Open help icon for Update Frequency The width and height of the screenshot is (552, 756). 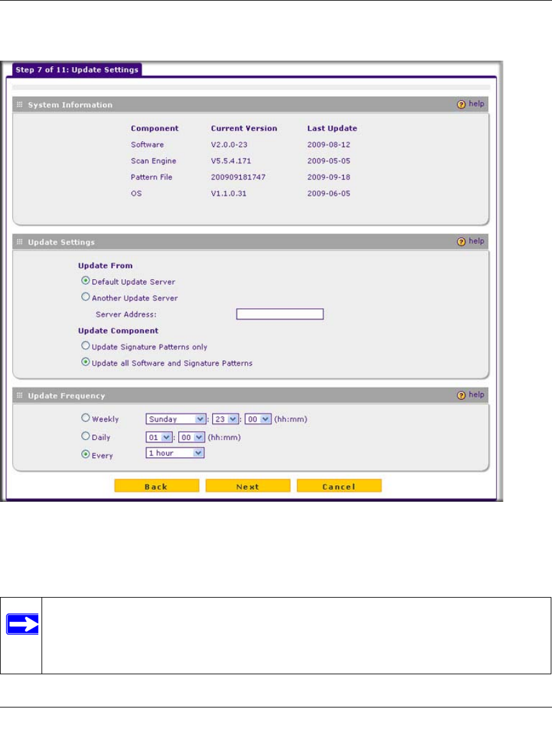click(461, 395)
